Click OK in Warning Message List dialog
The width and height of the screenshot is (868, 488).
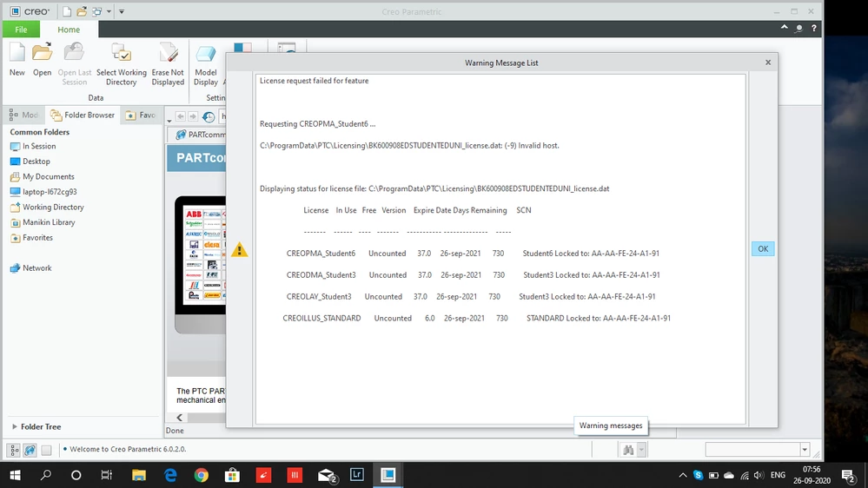(x=763, y=249)
